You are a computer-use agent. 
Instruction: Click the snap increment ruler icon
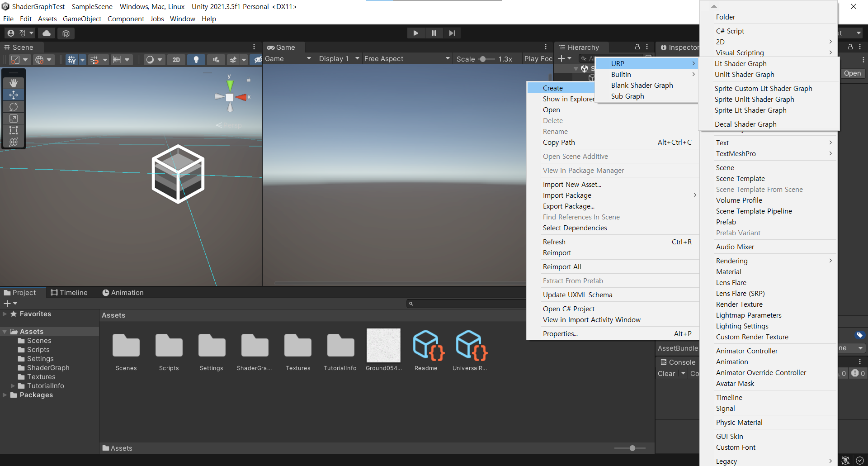pos(117,59)
